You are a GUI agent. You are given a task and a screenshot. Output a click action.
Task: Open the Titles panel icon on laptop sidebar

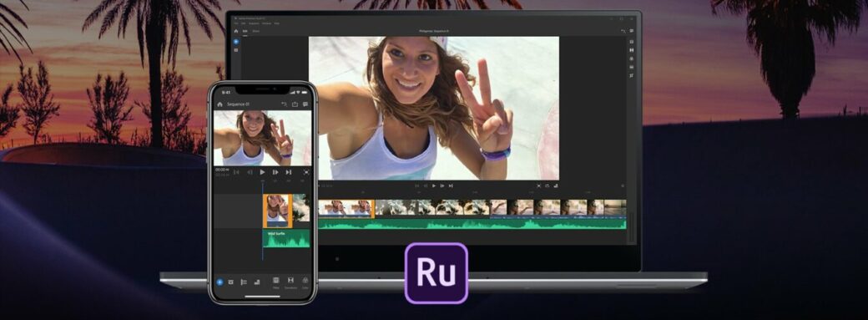click(x=632, y=42)
